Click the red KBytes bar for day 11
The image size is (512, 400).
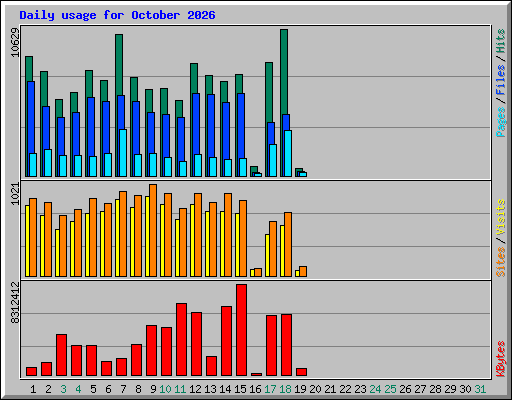point(181,340)
